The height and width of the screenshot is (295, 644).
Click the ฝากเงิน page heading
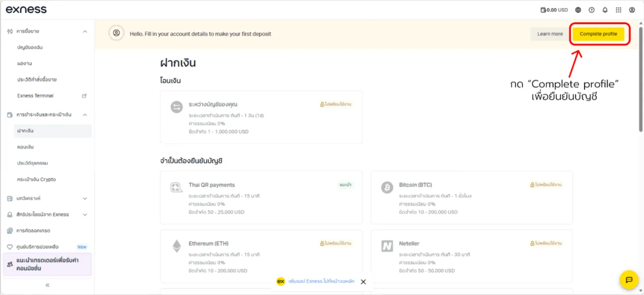[x=178, y=63]
